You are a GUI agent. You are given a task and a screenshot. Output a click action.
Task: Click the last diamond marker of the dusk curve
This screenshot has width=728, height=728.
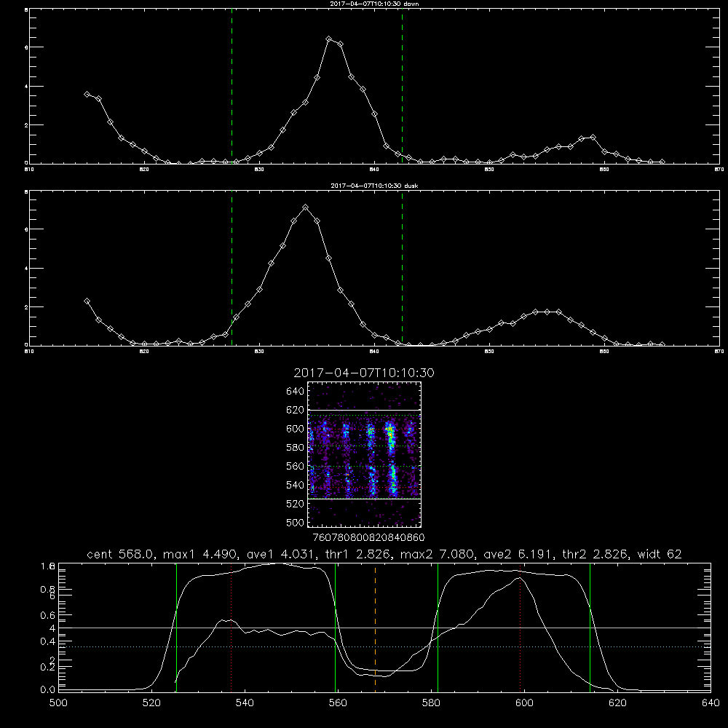662,344
